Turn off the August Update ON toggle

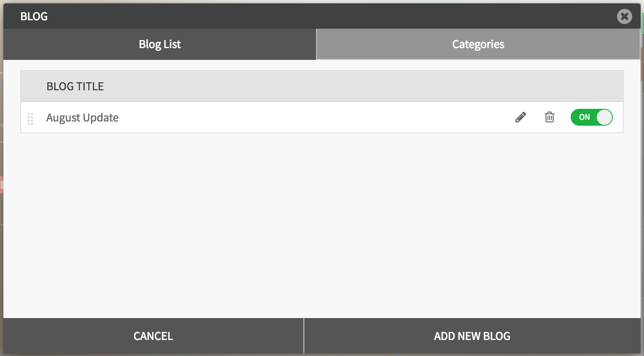coord(591,117)
